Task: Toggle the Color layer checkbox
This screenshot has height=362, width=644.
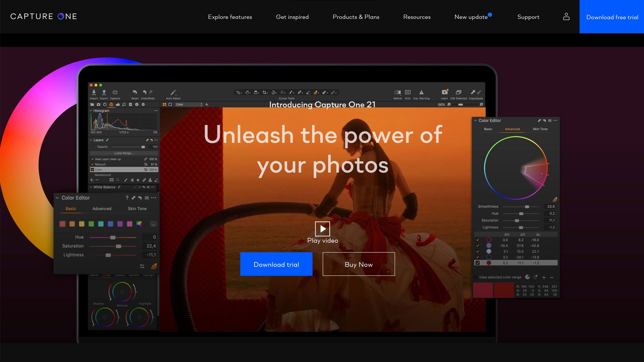Action: click(92, 170)
